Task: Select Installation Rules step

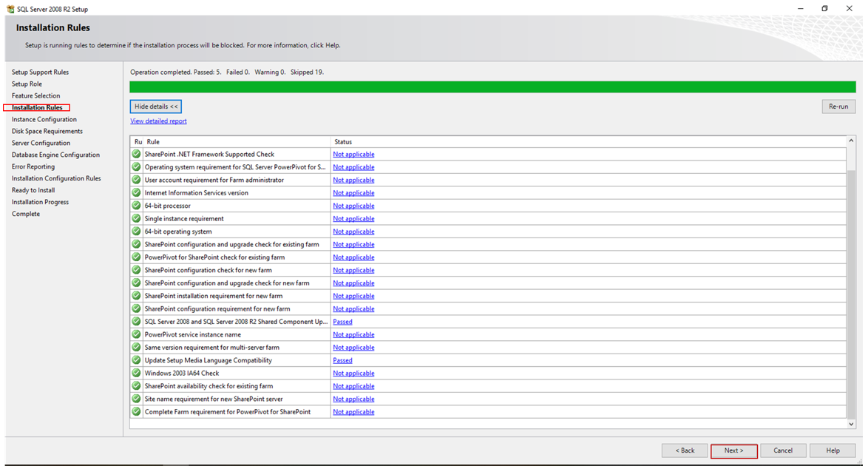Action: click(37, 107)
